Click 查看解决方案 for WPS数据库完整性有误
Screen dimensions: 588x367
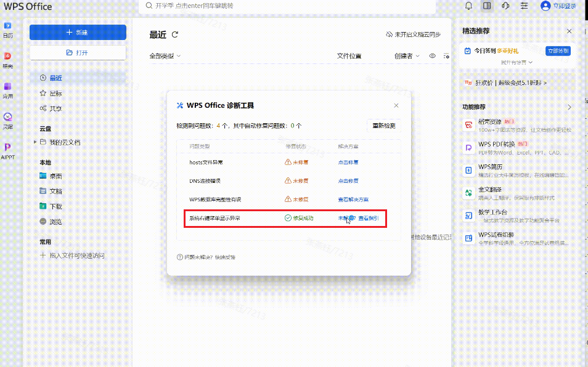353,200
